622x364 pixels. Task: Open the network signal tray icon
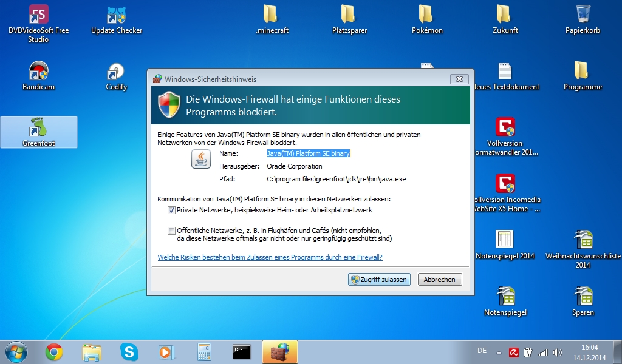point(542,352)
